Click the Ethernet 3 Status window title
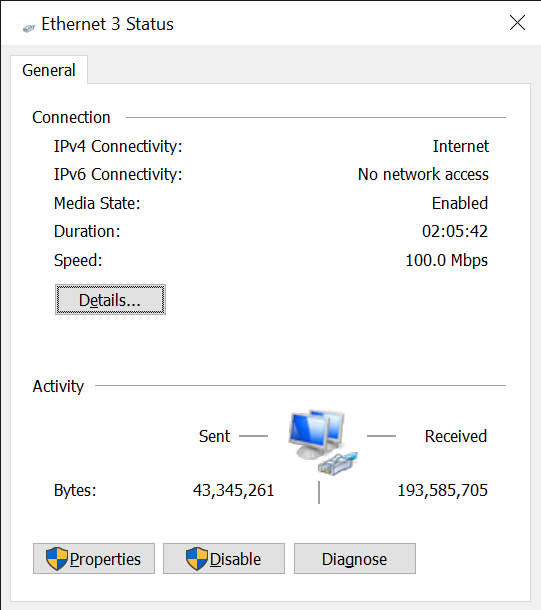The width and height of the screenshot is (541, 610). (x=107, y=24)
